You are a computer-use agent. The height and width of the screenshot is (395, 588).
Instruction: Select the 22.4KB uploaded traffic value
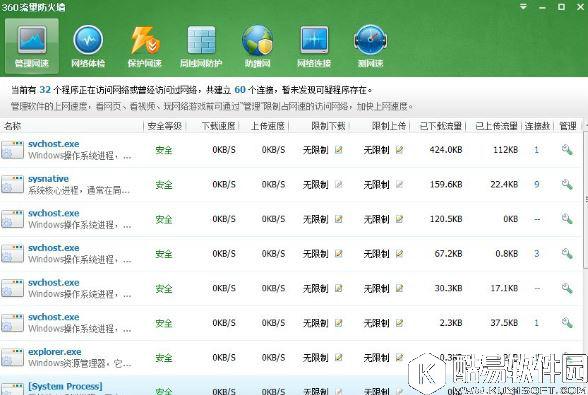[x=504, y=185]
